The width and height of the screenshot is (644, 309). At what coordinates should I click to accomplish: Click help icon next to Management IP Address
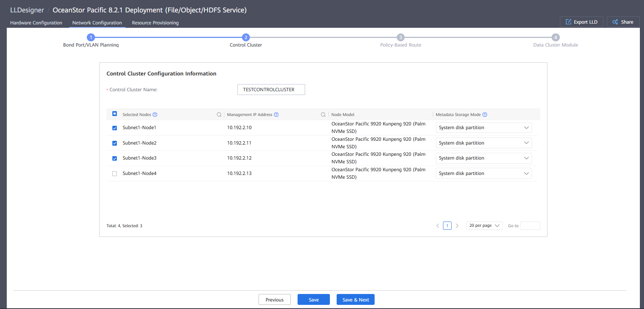point(276,115)
